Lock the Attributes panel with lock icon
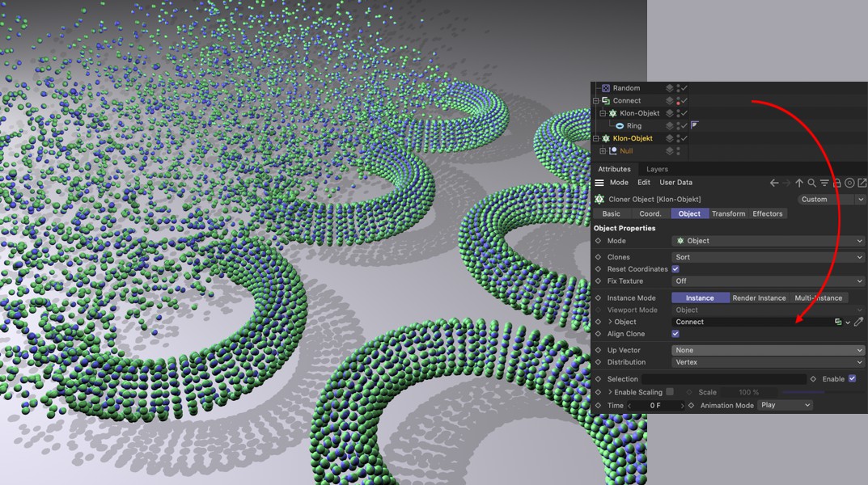 (837, 183)
